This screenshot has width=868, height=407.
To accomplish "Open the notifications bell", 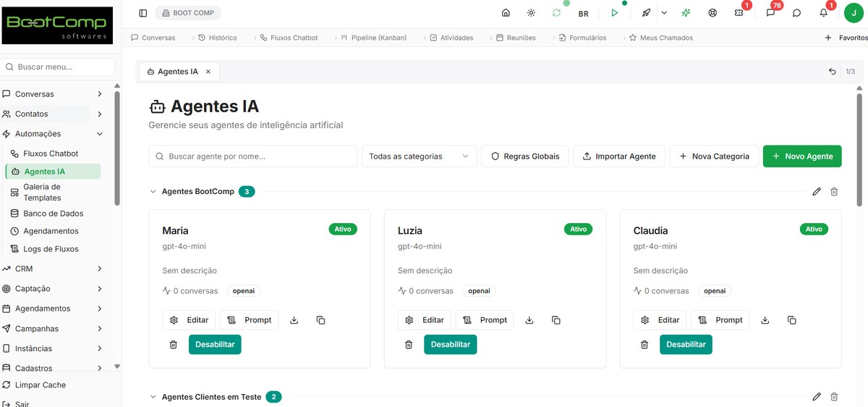I will pos(823,13).
